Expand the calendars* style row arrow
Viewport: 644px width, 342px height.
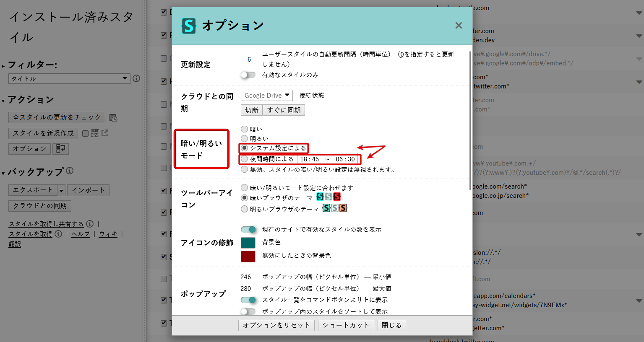click(x=639, y=301)
